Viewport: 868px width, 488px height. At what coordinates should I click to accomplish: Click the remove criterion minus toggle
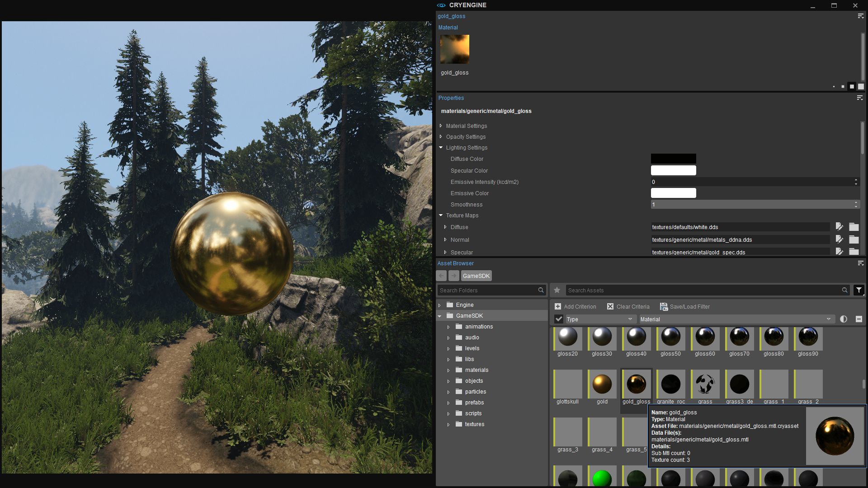[859, 319]
